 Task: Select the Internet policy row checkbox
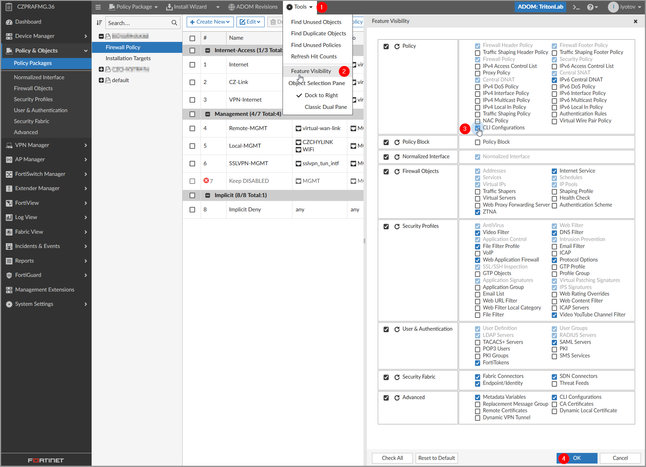pyautogui.click(x=192, y=65)
